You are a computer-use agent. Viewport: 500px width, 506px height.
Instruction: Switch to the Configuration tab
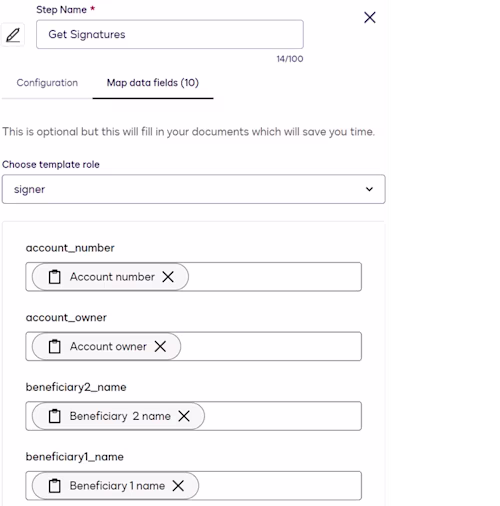[47, 83]
